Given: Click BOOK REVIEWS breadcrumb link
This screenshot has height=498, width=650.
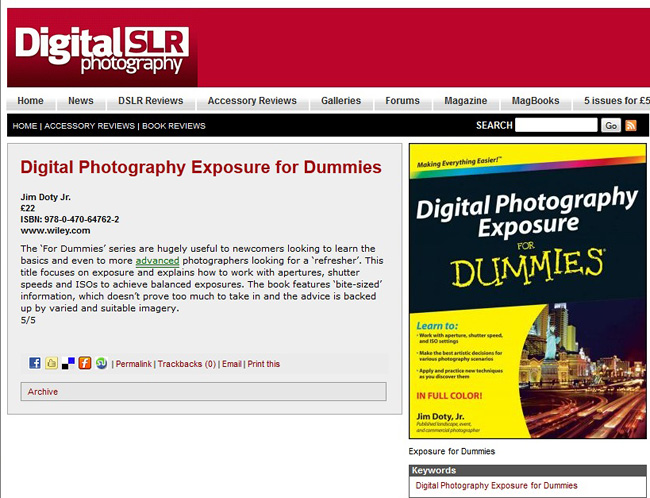Looking at the screenshot, I should tap(174, 126).
